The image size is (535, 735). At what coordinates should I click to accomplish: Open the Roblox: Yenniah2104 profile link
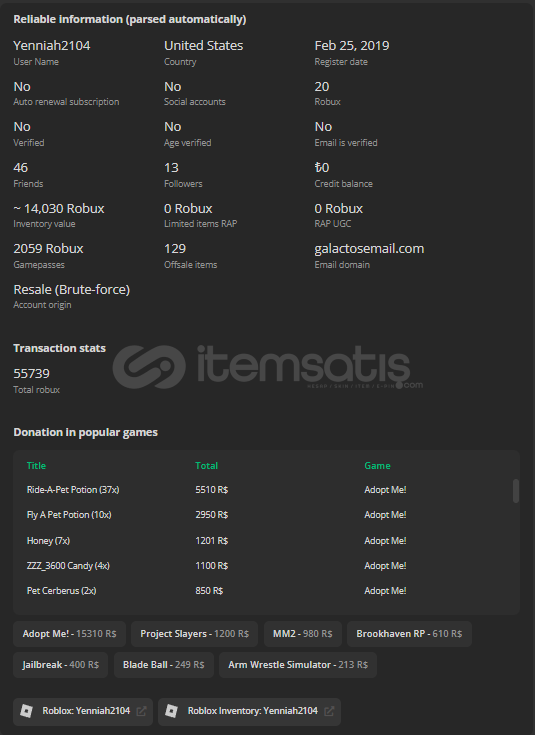83,711
